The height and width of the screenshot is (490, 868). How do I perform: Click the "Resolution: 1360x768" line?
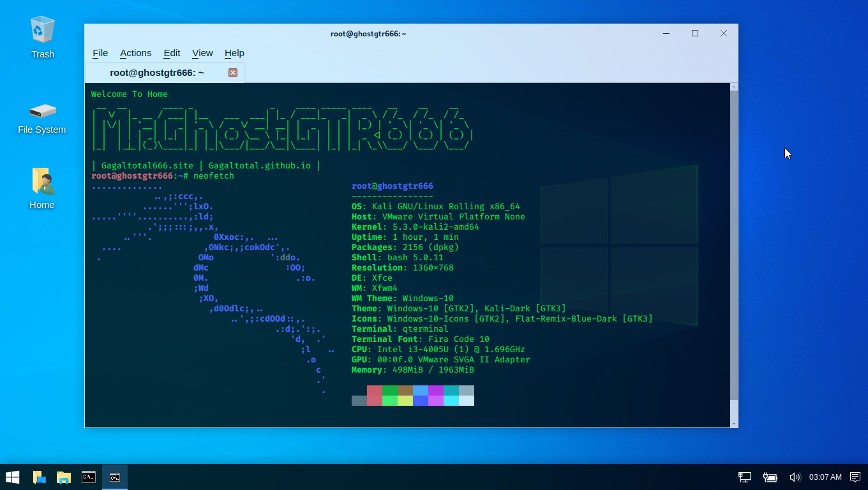403,268
